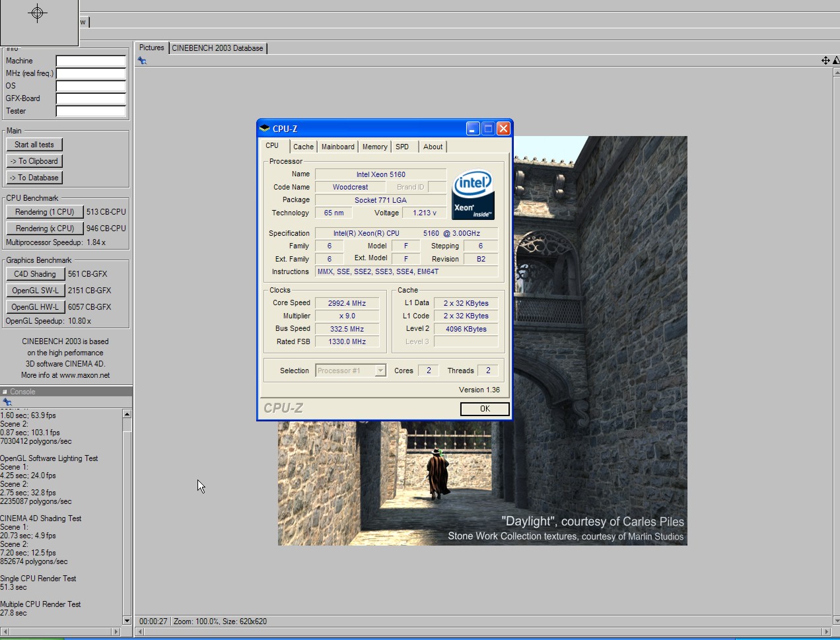This screenshot has height=640, width=840.
Task: Switch to the Pictures tab
Action: pyautogui.click(x=151, y=48)
